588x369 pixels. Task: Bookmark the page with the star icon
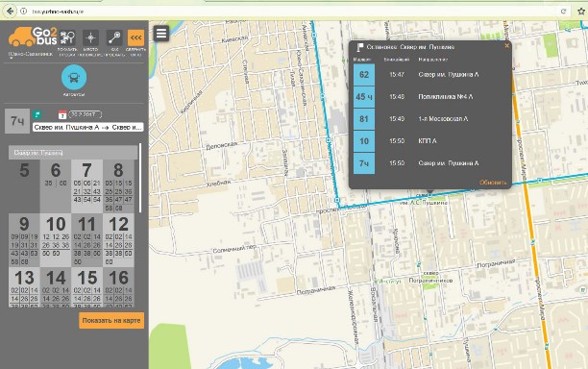click(581, 12)
